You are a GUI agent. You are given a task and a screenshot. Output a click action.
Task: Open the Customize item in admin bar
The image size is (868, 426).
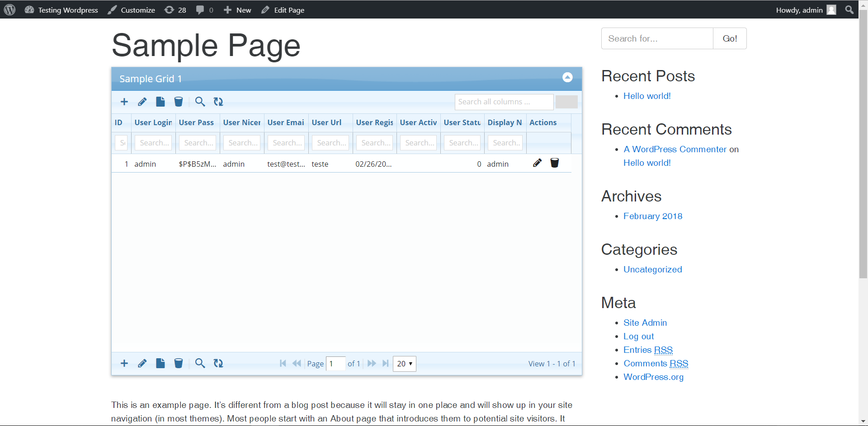tap(132, 10)
